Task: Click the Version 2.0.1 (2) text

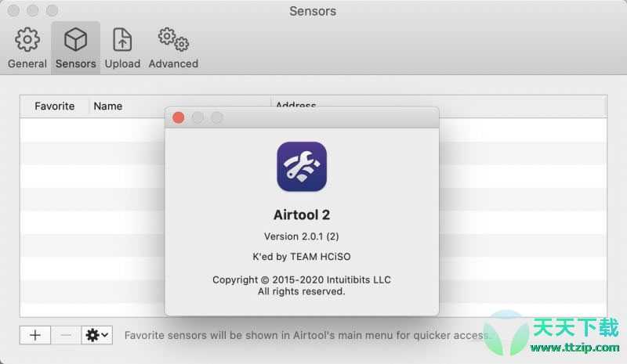Action: point(302,236)
